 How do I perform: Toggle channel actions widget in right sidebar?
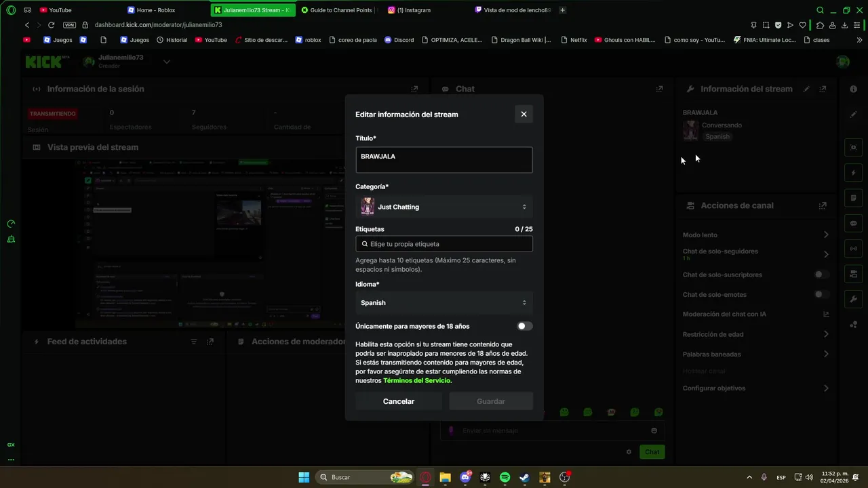[x=853, y=274]
